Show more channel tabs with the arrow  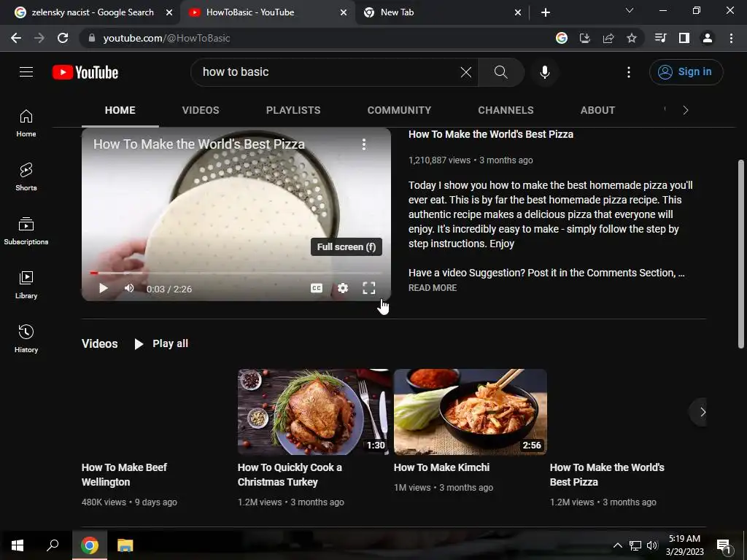point(686,110)
